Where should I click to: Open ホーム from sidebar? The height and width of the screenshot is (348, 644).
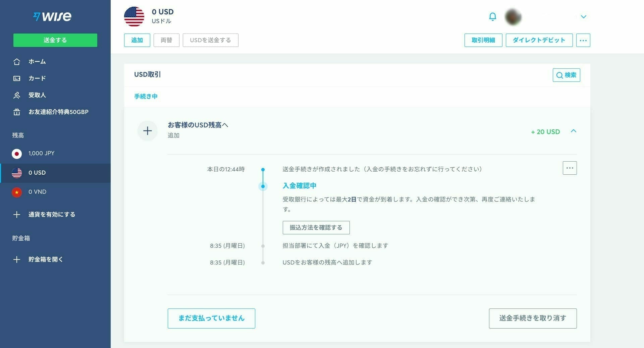pos(37,62)
